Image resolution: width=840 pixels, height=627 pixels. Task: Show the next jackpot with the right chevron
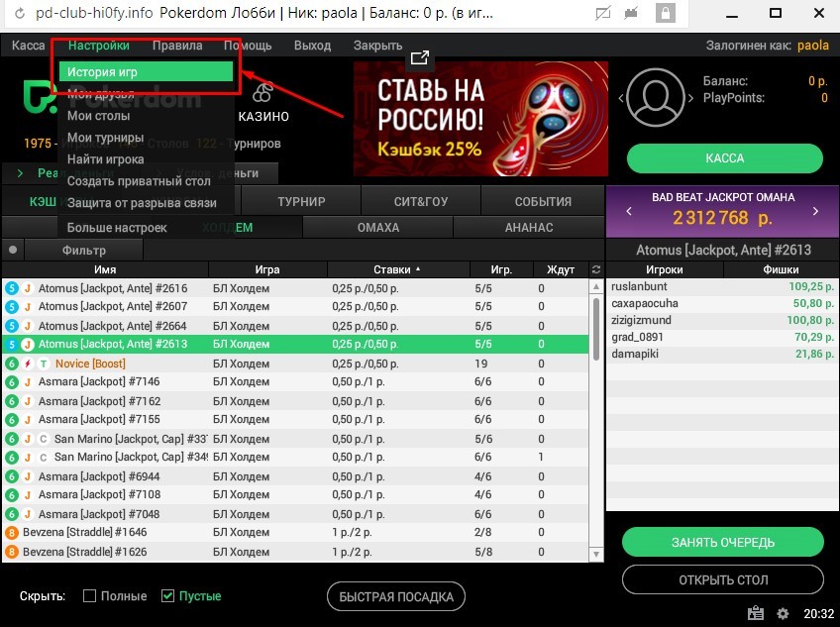click(x=815, y=211)
